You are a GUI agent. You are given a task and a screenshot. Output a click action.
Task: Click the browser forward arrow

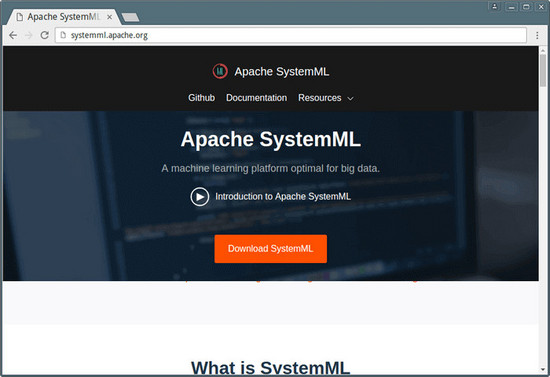[29, 35]
